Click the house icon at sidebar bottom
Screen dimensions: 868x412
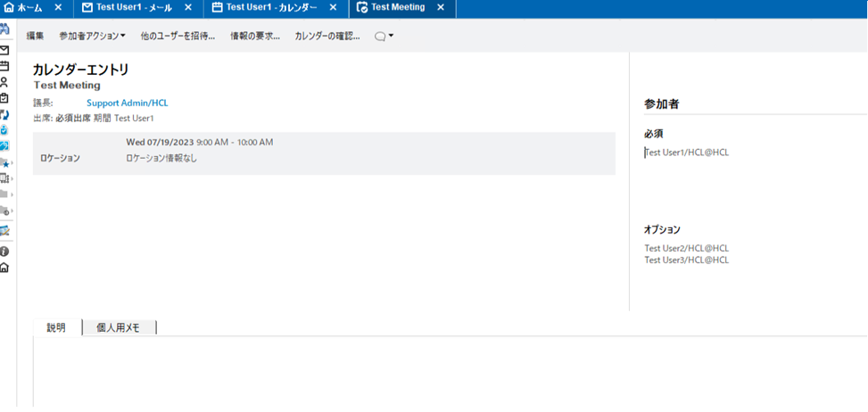[4, 268]
